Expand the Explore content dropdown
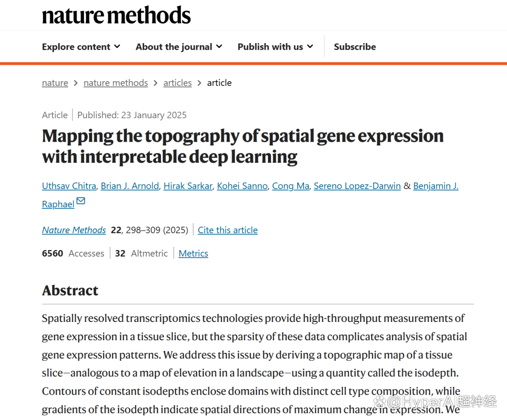This screenshot has height=420, width=507. point(81,47)
